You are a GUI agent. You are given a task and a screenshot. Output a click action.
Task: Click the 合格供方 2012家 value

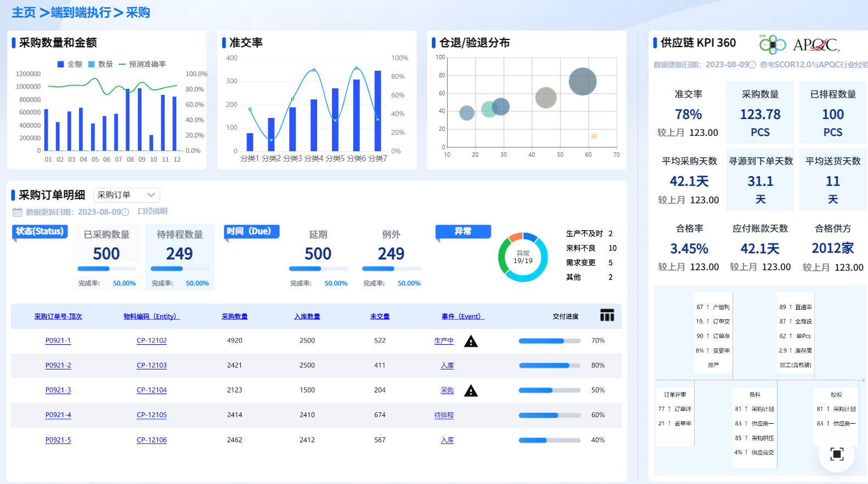833,248
